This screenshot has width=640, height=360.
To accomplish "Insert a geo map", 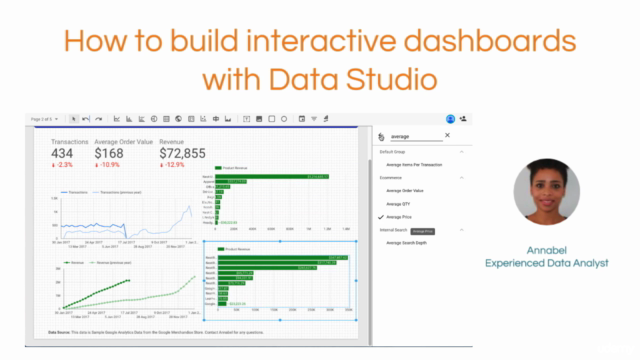I will tap(178, 119).
